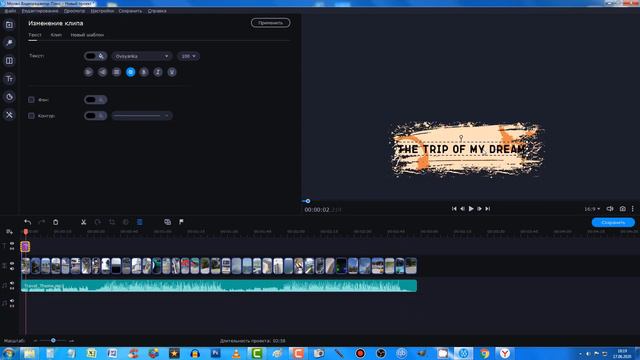Image resolution: width=640 pixels, height=360 pixels.
Task: Open the font size 100 dropdown
Action: [189, 56]
